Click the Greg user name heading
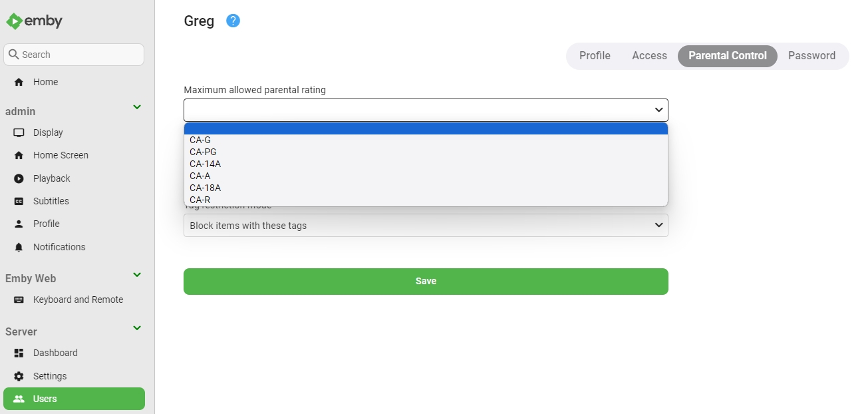The image size is (868, 414). click(199, 21)
